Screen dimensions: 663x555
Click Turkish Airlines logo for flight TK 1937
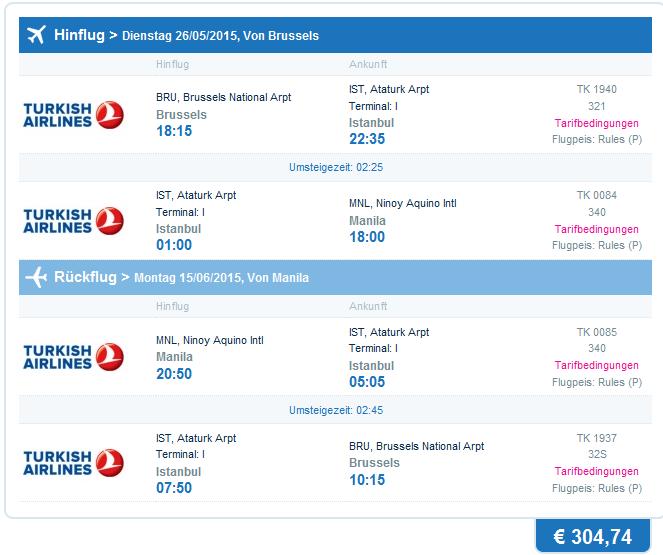(x=74, y=463)
